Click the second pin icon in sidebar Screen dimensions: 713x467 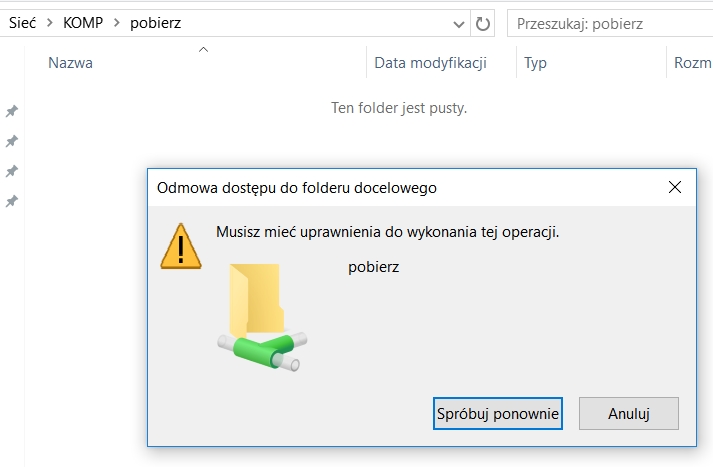[12, 141]
